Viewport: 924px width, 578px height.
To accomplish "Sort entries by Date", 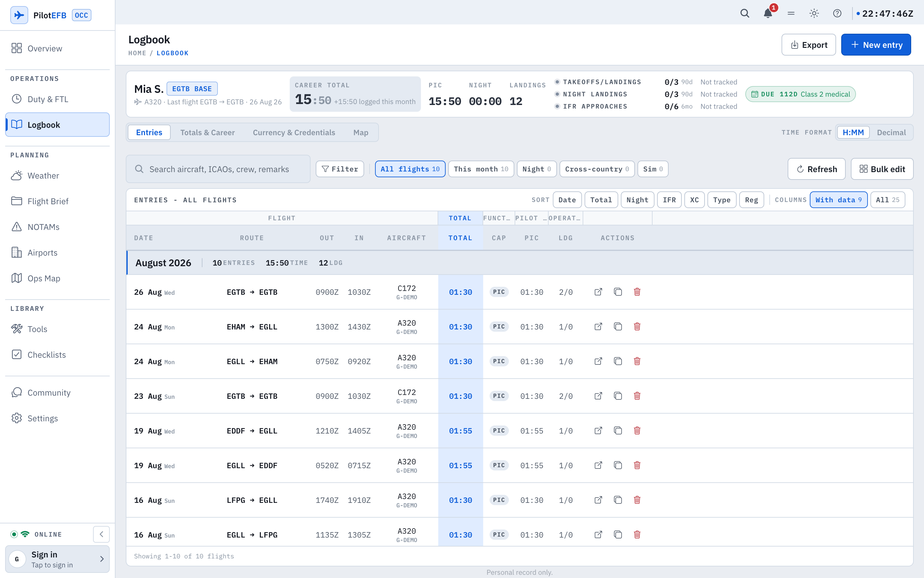I will [567, 200].
